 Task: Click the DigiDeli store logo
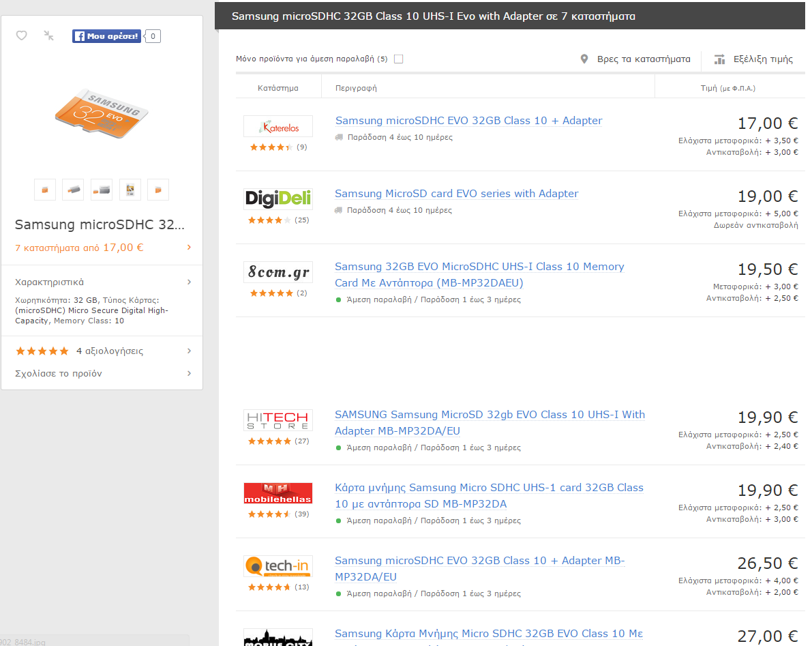pyautogui.click(x=278, y=199)
